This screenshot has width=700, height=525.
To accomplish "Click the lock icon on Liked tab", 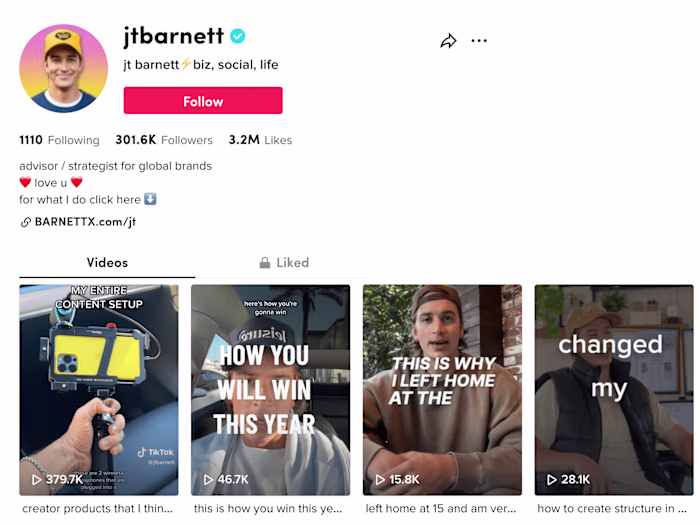I will click(265, 263).
